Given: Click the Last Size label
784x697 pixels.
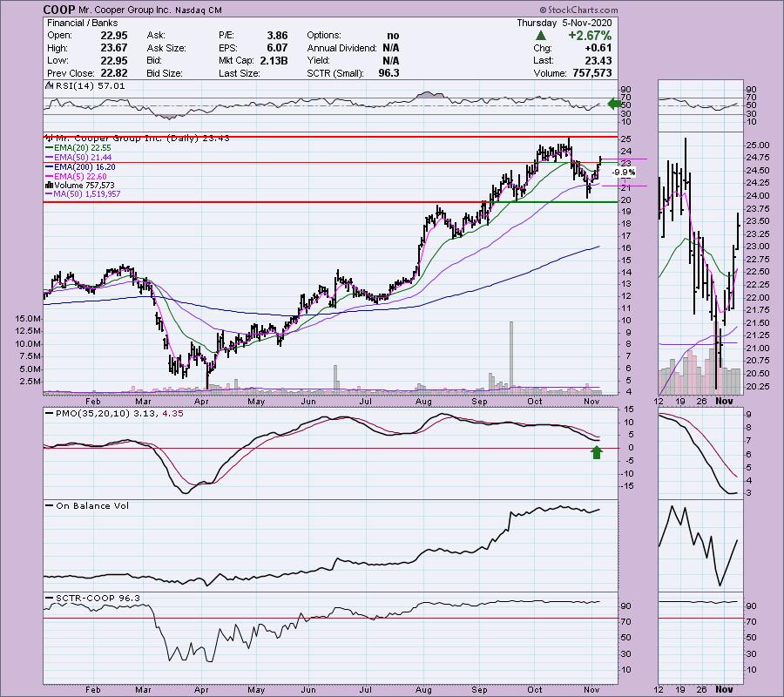Looking at the screenshot, I should [240, 73].
